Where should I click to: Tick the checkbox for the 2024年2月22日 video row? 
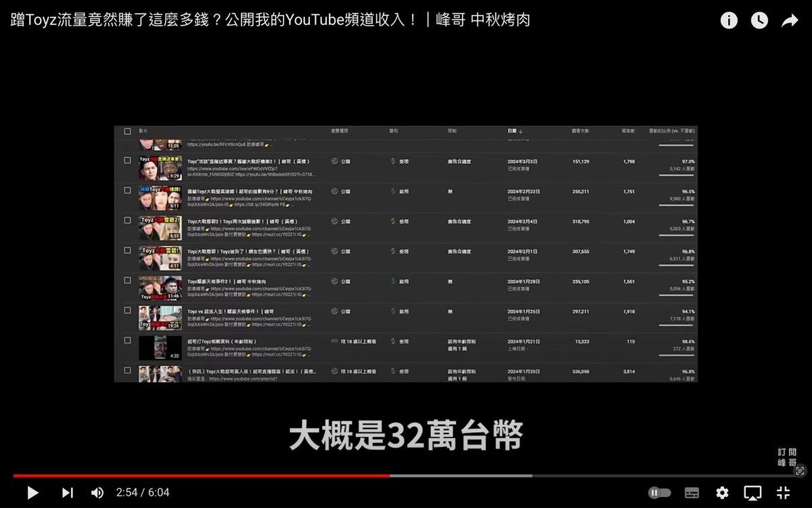127,190
